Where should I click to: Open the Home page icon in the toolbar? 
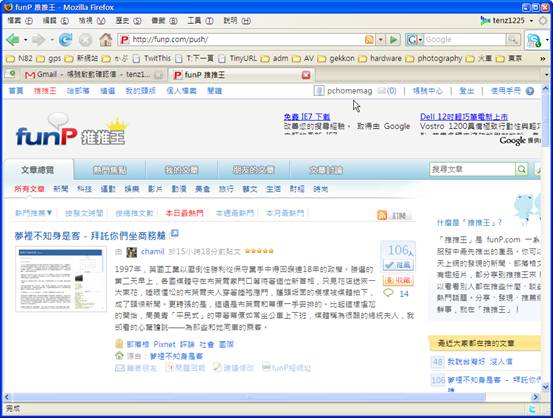(105, 40)
